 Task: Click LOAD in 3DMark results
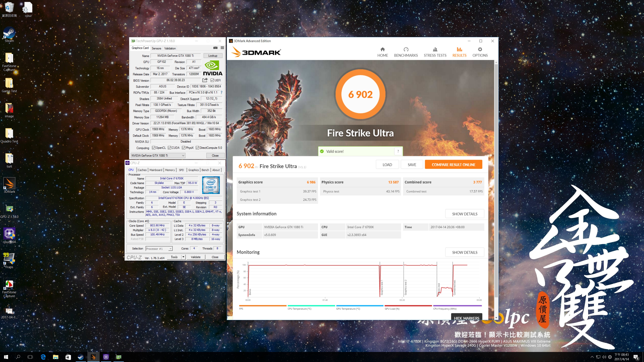click(387, 165)
